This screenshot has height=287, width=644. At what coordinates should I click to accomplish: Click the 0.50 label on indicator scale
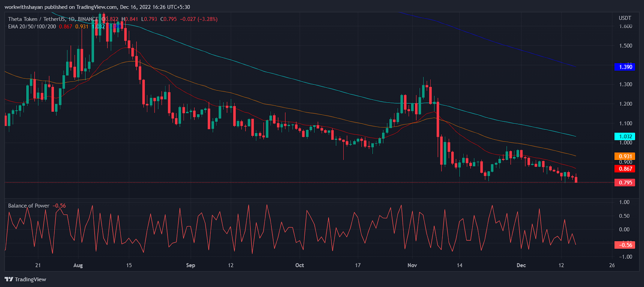tap(624, 216)
